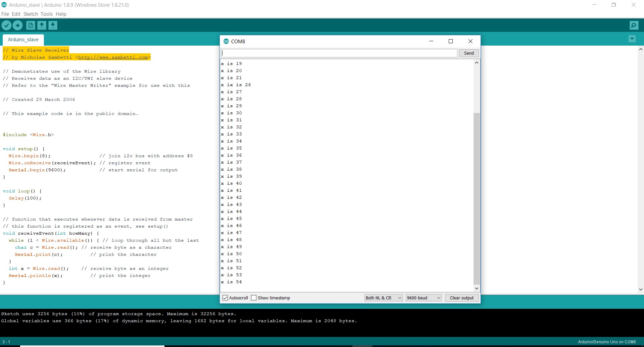This screenshot has height=347, width=644.
Task: Enable the Show timestamp checkbox
Action: click(x=254, y=298)
